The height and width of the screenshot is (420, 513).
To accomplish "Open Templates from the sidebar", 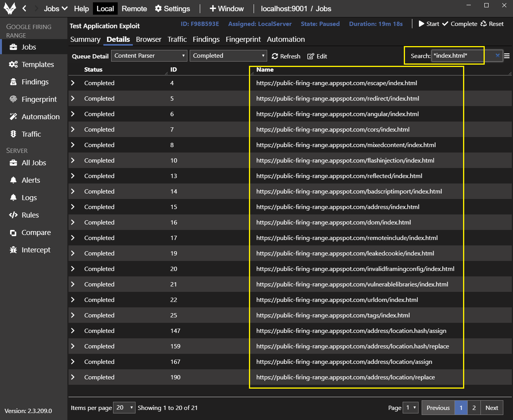I will (37, 65).
